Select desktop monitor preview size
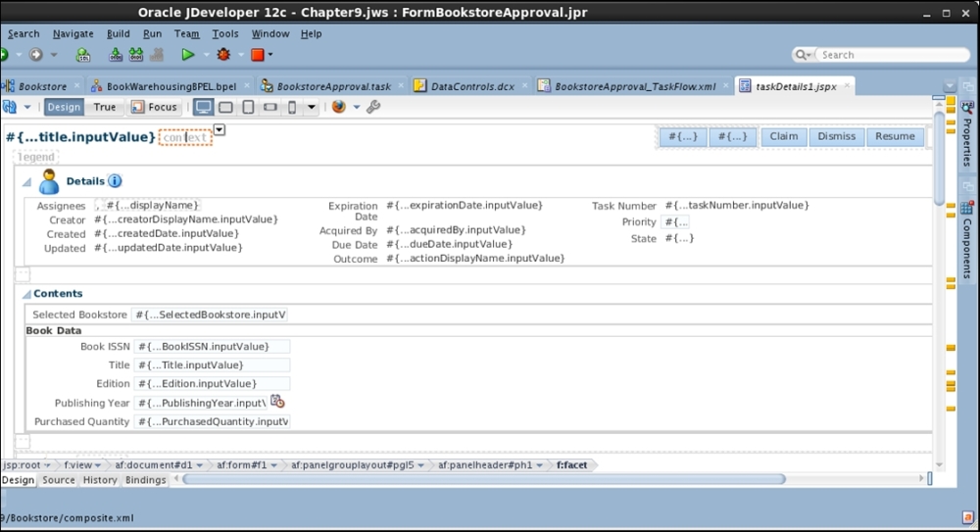Image resolution: width=980 pixels, height=532 pixels. tap(203, 107)
